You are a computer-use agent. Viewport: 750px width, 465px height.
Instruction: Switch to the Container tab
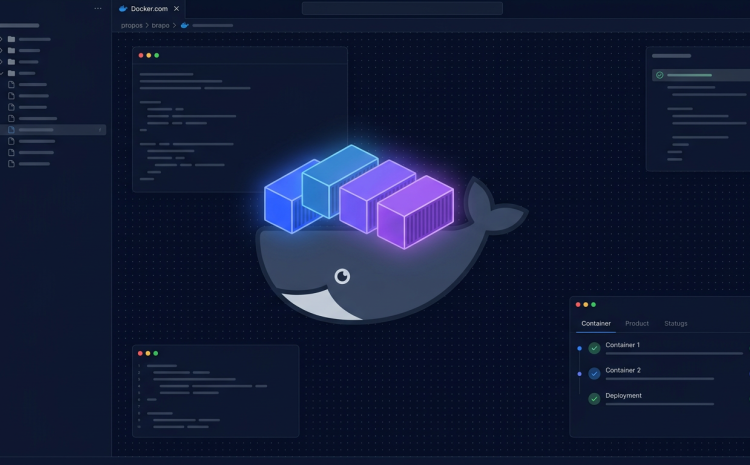(x=596, y=323)
